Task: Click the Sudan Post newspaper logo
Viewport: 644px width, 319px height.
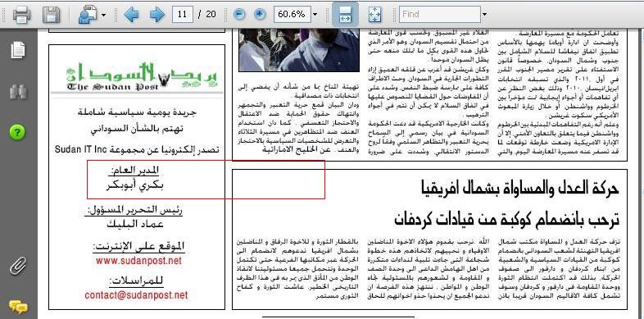Action: point(142,75)
